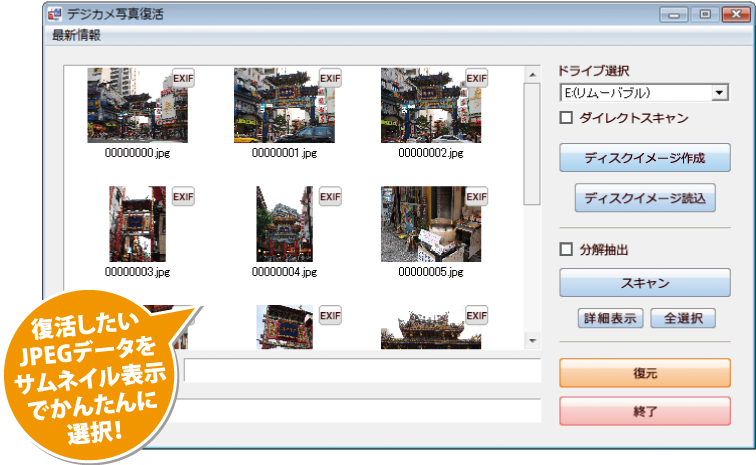Click the EXIF badge on 00000003.jpg
Image resolution: width=756 pixels, height=465 pixels.
coord(183,197)
